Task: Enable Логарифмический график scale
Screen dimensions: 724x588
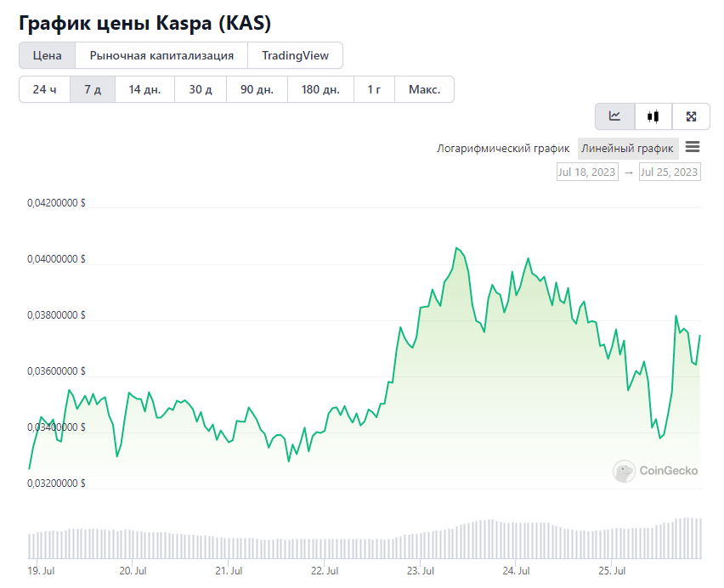Action: coord(503,149)
